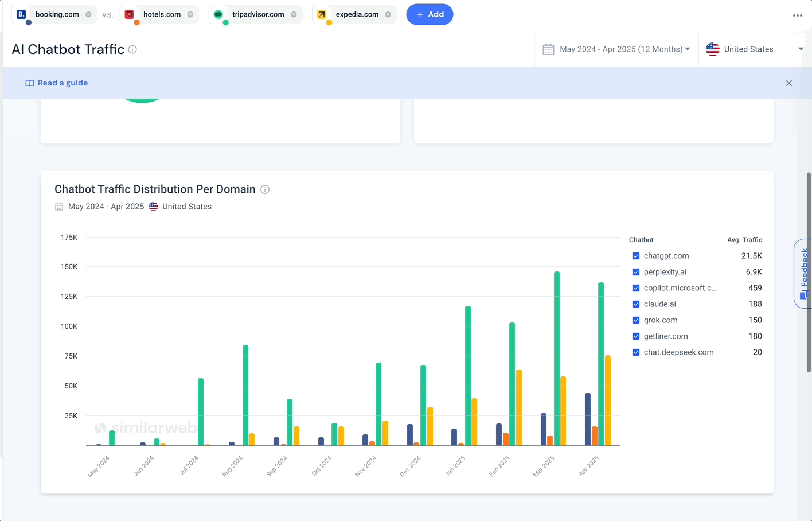Click the calendar icon in date picker

548,49
